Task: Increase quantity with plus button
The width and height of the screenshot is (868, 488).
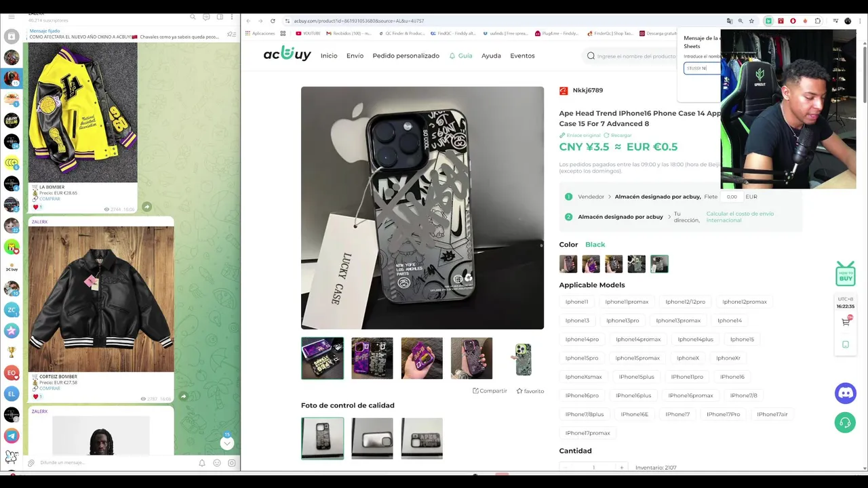Action: pyautogui.click(x=621, y=467)
